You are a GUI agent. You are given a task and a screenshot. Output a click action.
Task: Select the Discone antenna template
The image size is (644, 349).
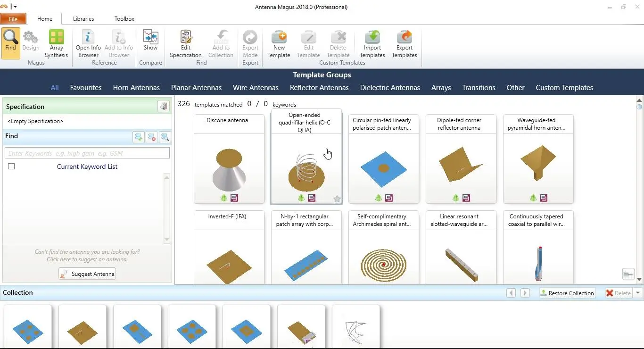[x=229, y=159]
